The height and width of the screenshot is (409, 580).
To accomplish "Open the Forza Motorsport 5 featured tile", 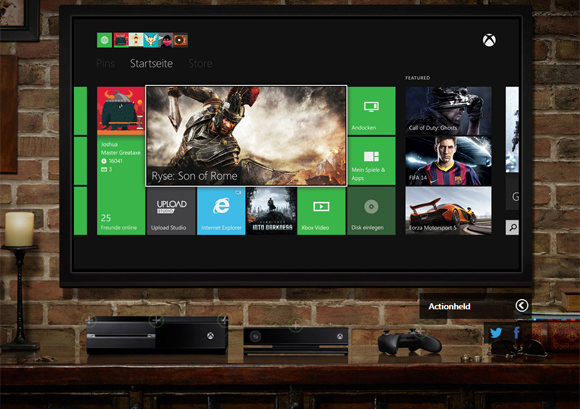I will [448, 211].
